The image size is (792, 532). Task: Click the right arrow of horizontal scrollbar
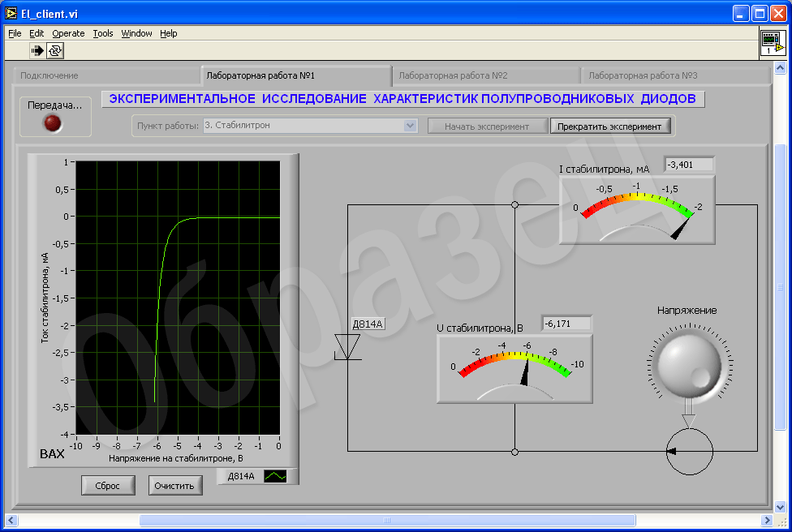click(x=768, y=520)
